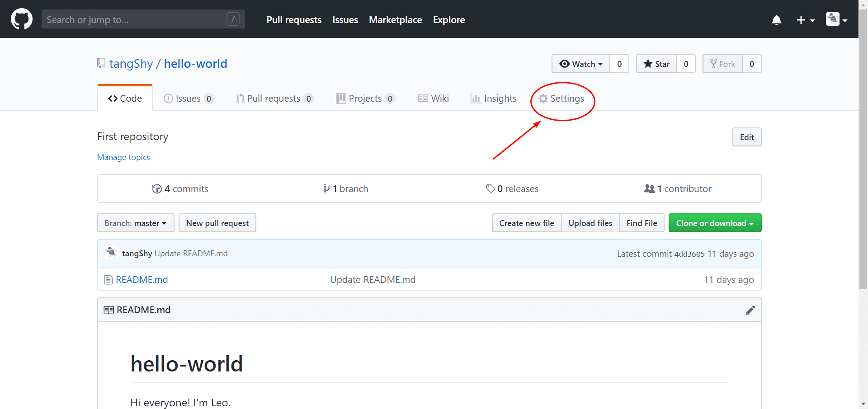
Task: Click the scrollbar down arrow
Action: 863,404
